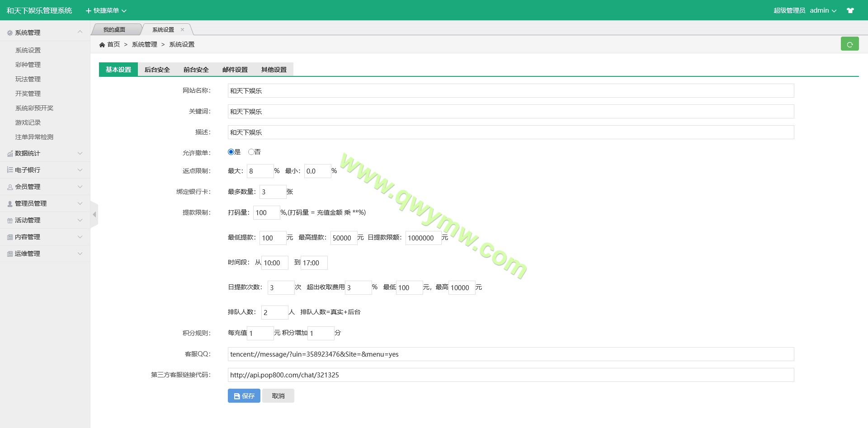Open the admin user dropdown
The height and width of the screenshot is (428, 868).
pyautogui.click(x=823, y=10)
